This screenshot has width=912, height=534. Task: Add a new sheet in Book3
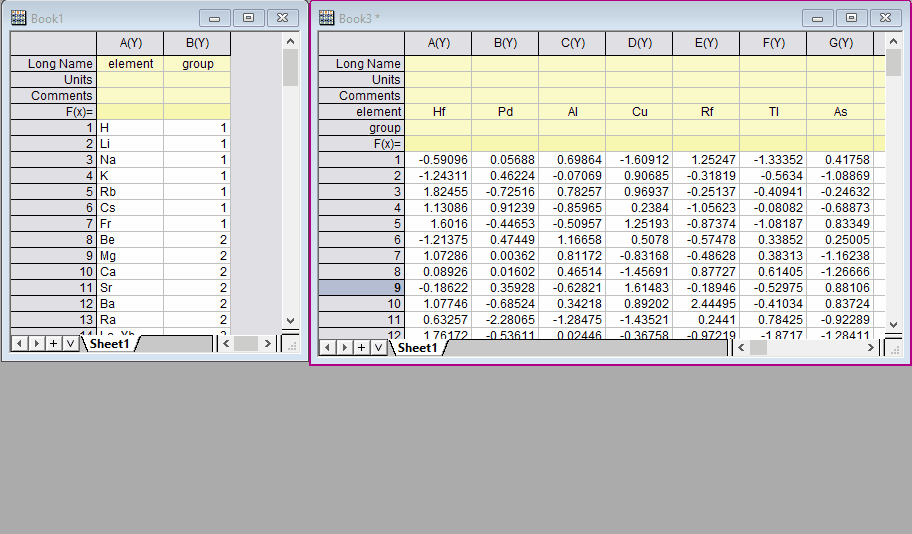pyautogui.click(x=360, y=347)
